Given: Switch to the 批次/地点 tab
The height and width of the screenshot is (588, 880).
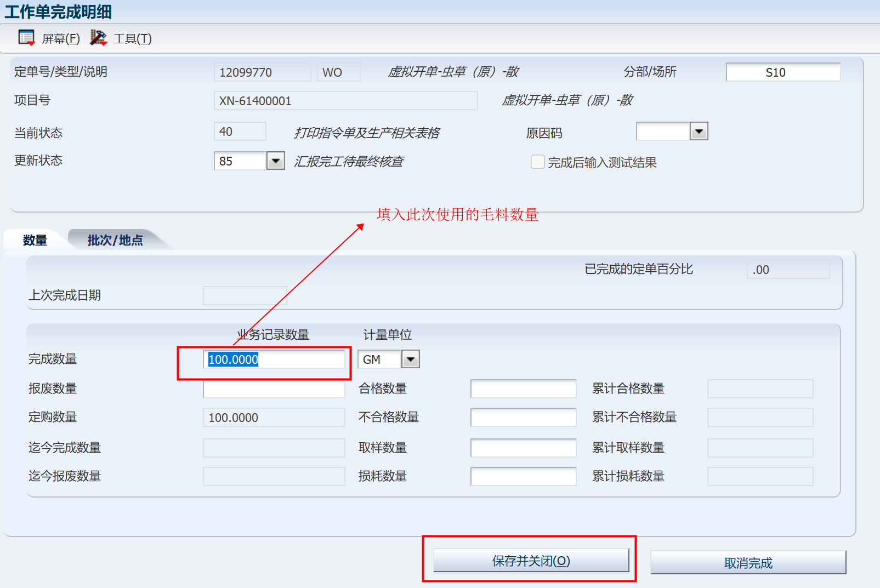Looking at the screenshot, I should (x=115, y=240).
